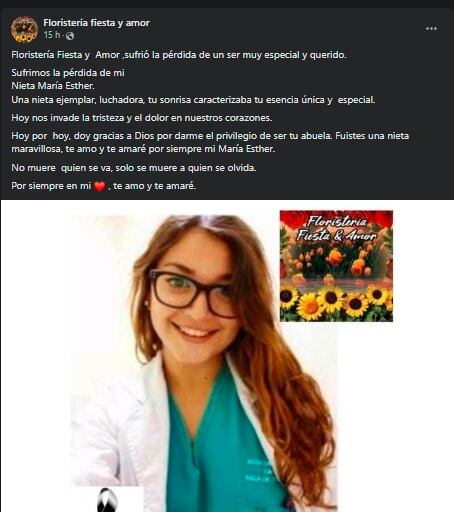Open the post's 15 h timestamp

click(52, 35)
